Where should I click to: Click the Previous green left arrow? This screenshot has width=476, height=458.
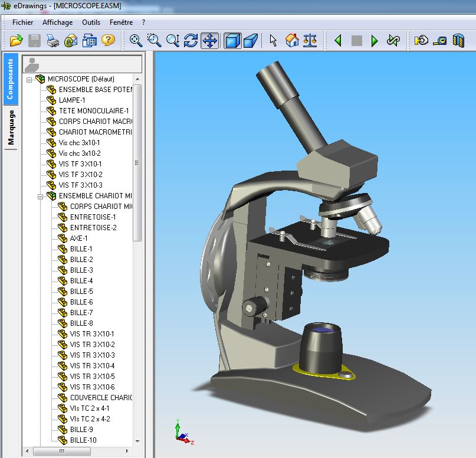pyautogui.click(x=338, y=40)
